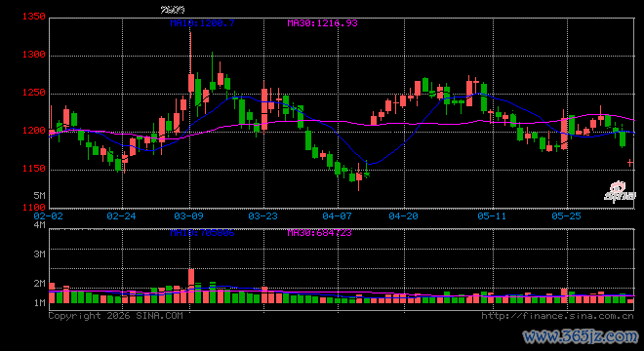Viewport: 644px width, 351px height.
Task: Select the 05-25 date label
Action: click(566, 215)
